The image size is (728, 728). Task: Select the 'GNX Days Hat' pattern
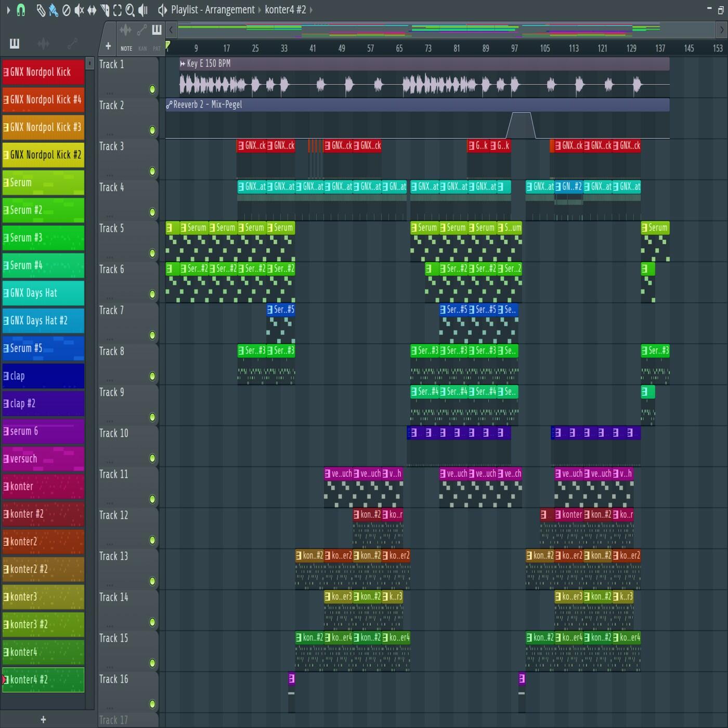(x=43, y=293)
